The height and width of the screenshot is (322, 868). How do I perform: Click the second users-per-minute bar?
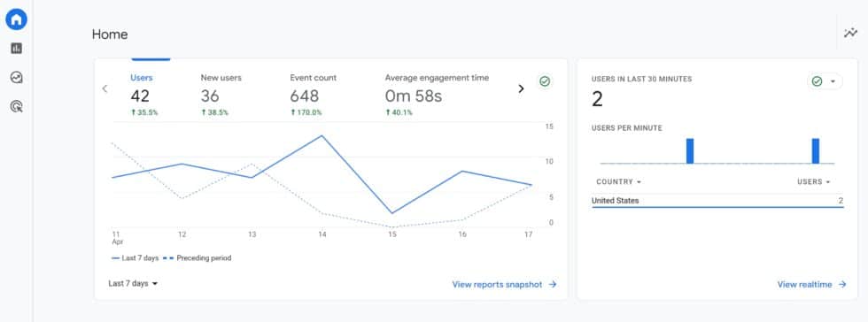pyautogui.click(x=816, y=151)
